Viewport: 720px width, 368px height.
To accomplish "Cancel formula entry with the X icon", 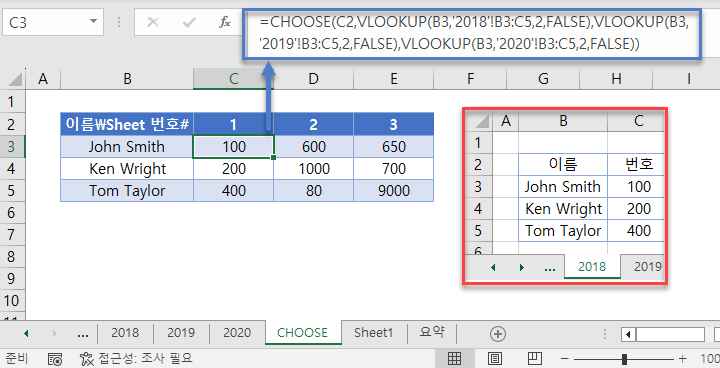I will click(x=153, y=22).
